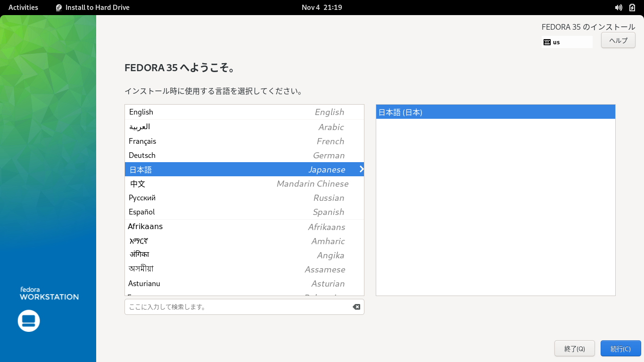This screenshot has height=362, width=644.
Task: Select the Arabic language row
Action: [x=244, y=127]
